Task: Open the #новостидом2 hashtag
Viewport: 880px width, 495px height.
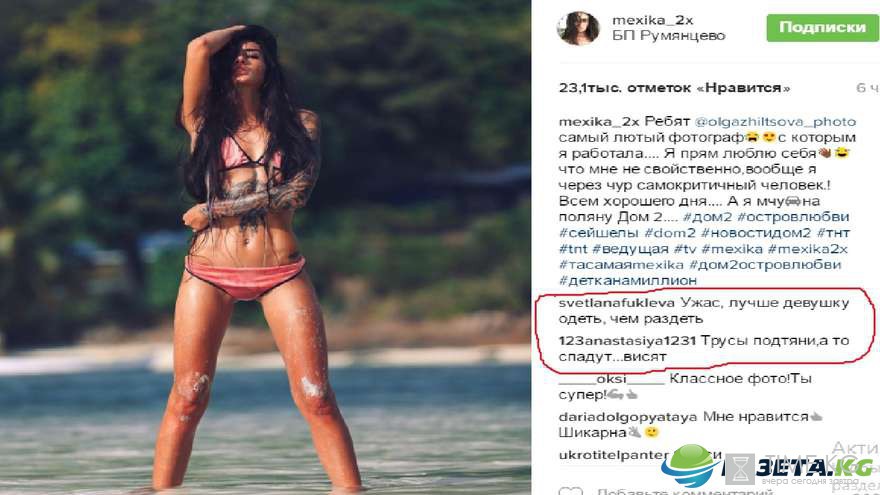Action: coord(755,232)
